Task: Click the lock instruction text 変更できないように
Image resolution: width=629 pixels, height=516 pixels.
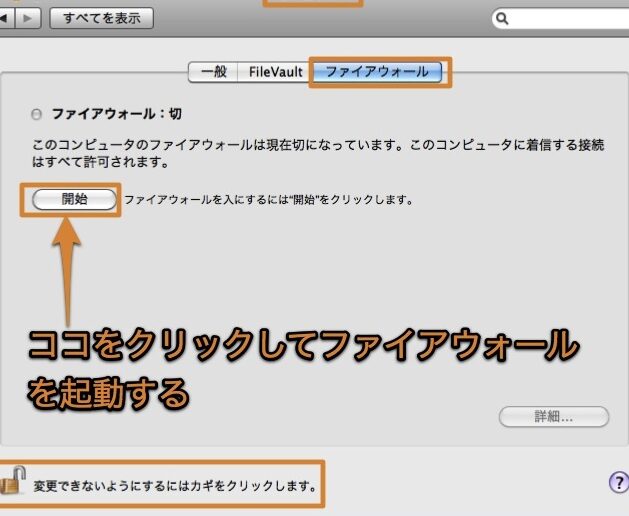Action: tap(175, 487)
